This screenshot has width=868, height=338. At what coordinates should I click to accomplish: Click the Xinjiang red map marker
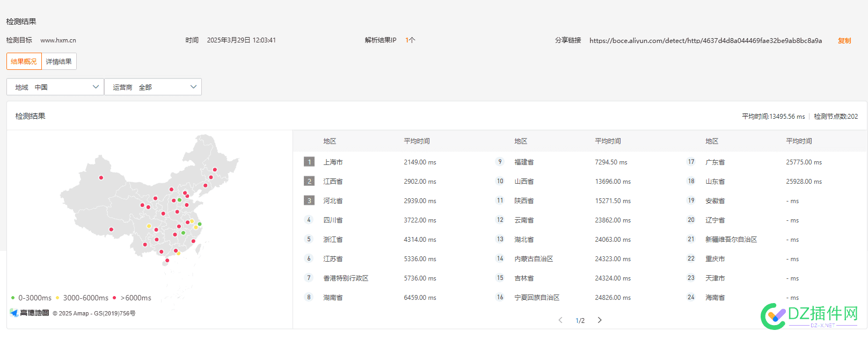tap(101, 177)
